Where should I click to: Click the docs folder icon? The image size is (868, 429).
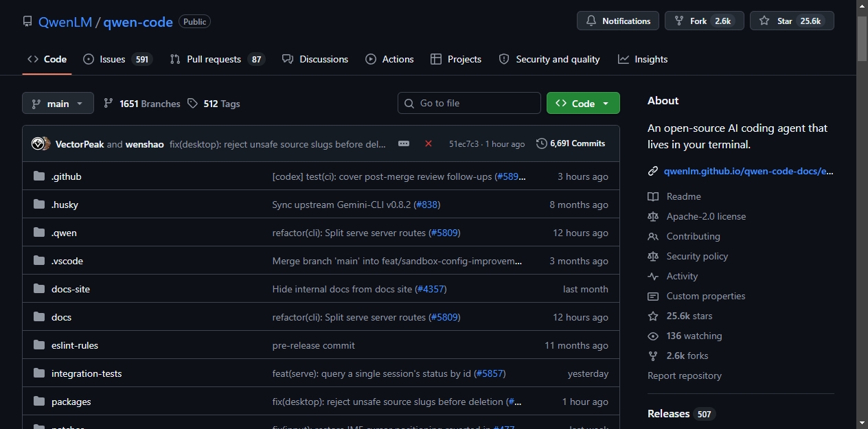[x=39, y=317]
